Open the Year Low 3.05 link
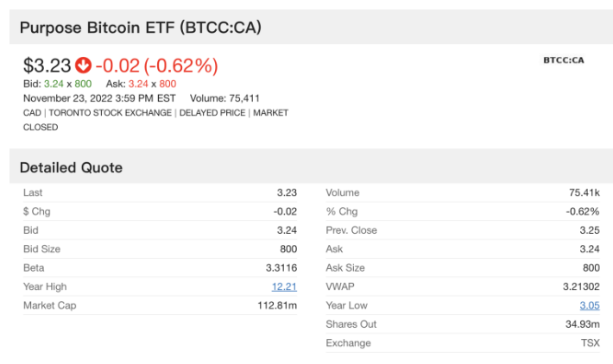 point(590,305)
